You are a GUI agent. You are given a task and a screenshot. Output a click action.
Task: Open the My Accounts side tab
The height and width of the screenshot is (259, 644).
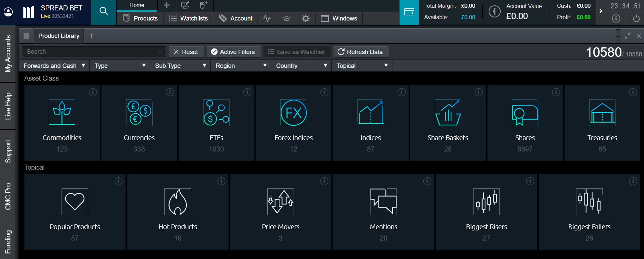click(x=8, y=54)
